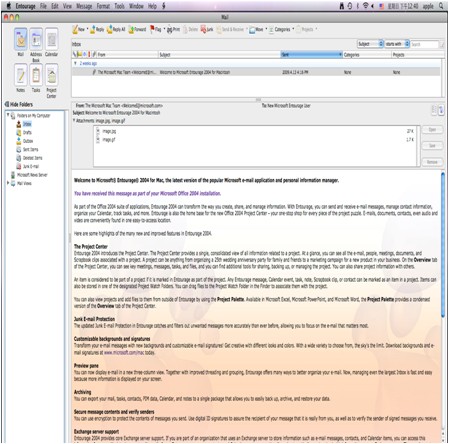Screen dimensions: 449x444
Task: Open the Format menu
Action: [103, 6]
